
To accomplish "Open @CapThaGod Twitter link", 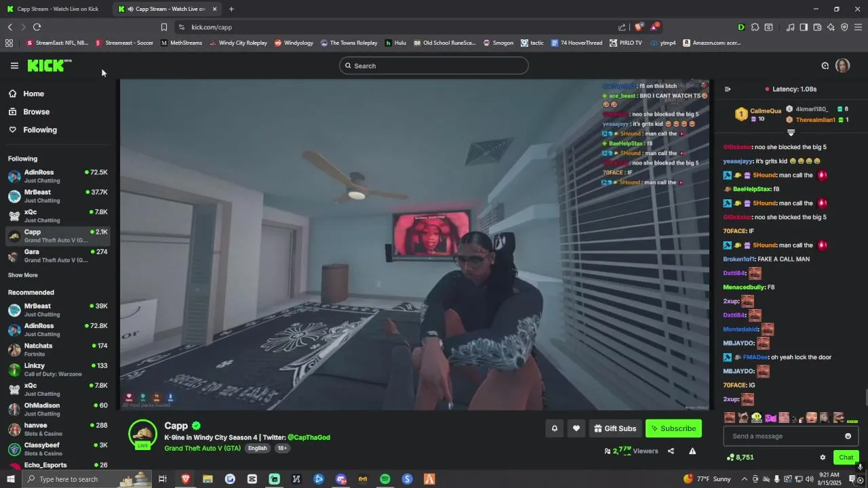I will [x=309, y=437].
